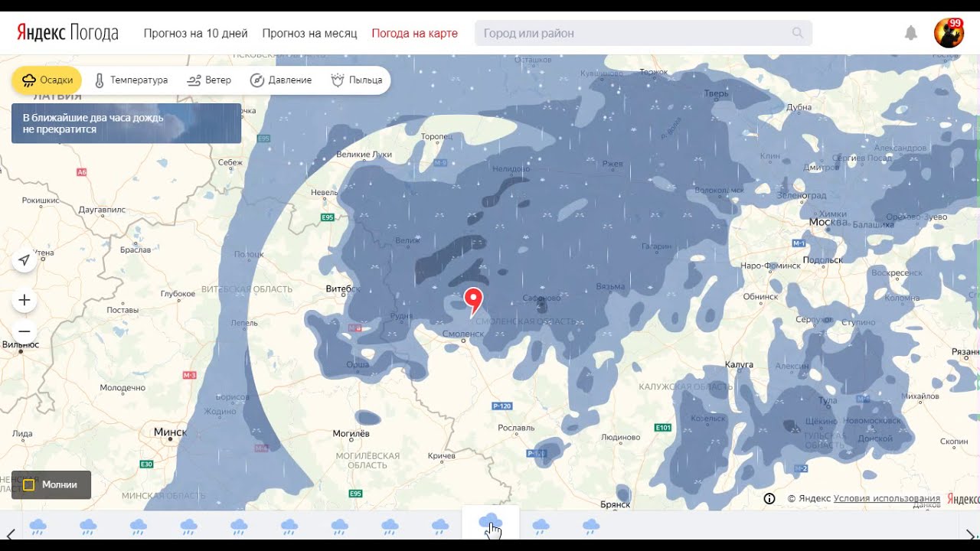Click the Брянск city label
The width and height of the screenshot is (980, 551).
click(x=616, y=504)
